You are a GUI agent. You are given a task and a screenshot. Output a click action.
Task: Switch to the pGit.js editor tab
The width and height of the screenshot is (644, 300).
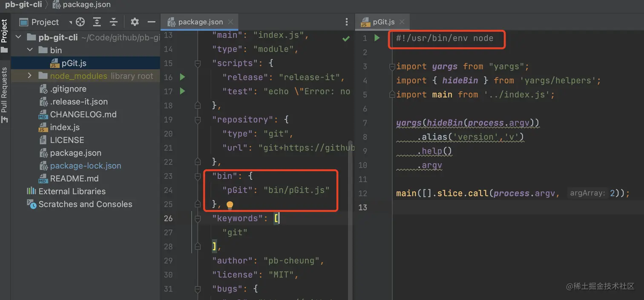tap(384, 22)
